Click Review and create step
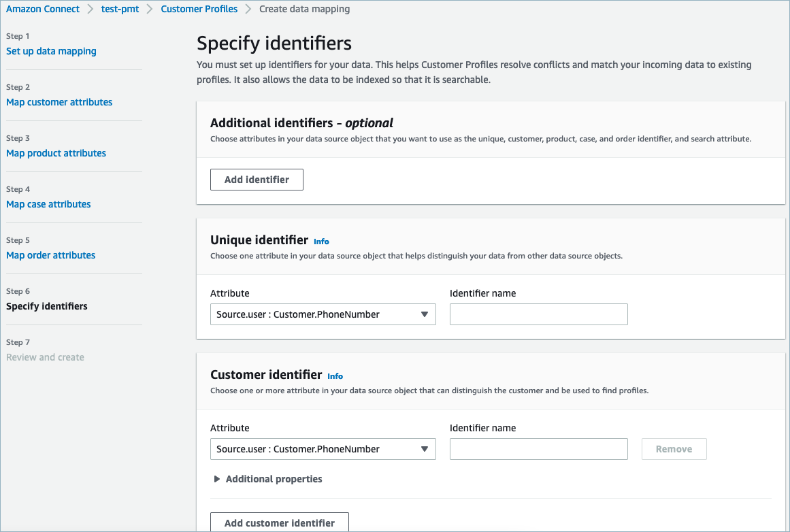 (x=45, y=357)
